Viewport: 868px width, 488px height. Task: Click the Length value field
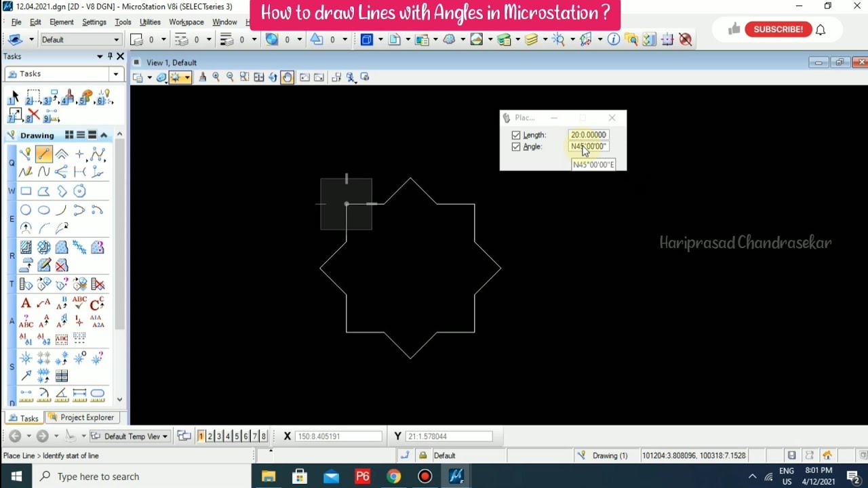coord(589,135)
